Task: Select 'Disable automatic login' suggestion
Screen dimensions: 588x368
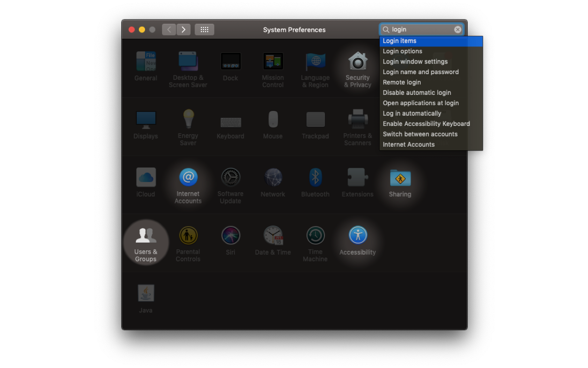Action: (x=431, y=92)
